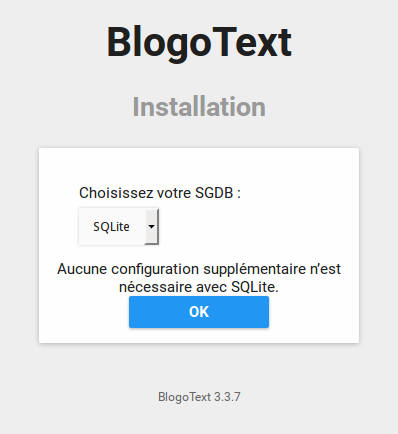
Task: Click the SQLite text in the select box
Action: [111, 227]
